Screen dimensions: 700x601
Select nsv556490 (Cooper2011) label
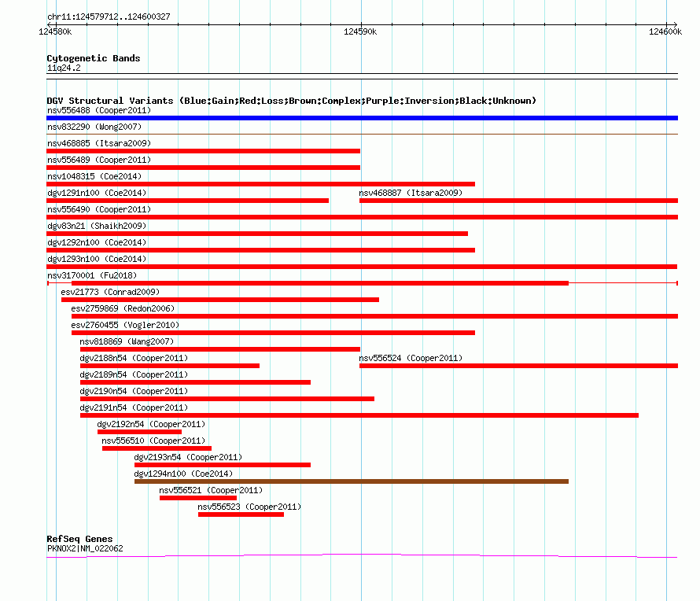click(99, 209)
